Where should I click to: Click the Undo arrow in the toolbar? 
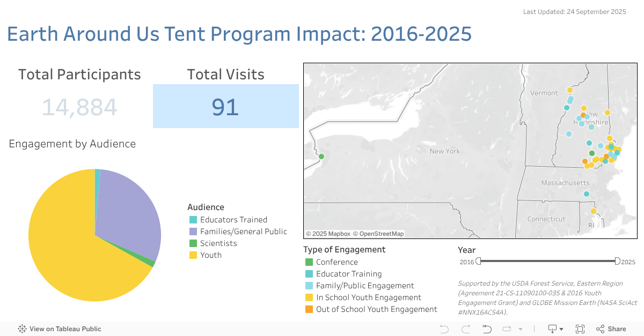click(x=444, y=329)
